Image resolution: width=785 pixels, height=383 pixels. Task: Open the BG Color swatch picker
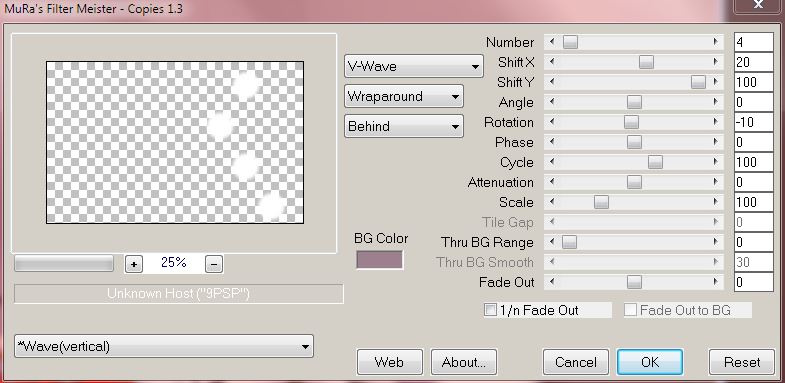click(379, 260)
